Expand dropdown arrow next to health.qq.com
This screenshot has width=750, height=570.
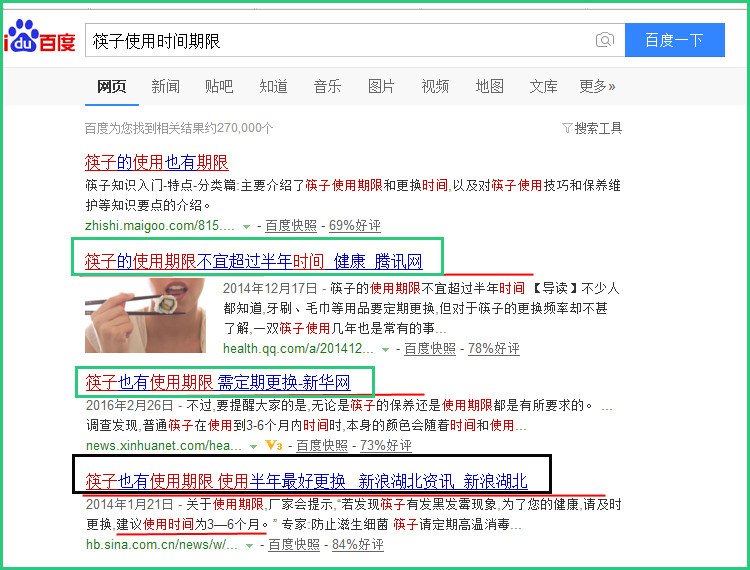click(x=385, y=350)
